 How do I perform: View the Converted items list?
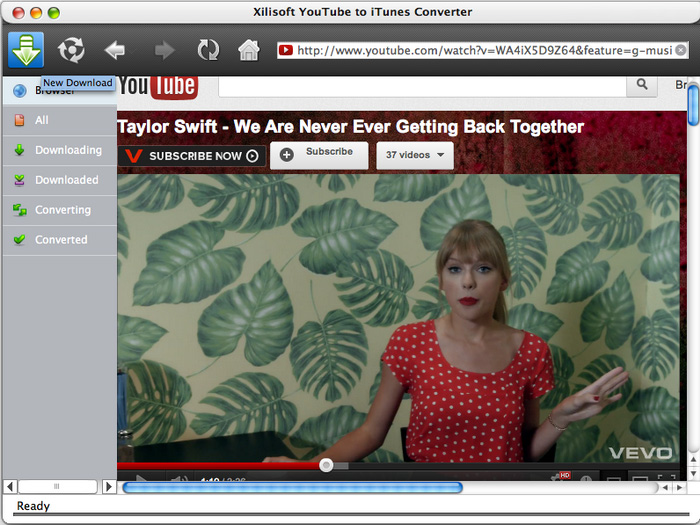[x=61, y=240]
